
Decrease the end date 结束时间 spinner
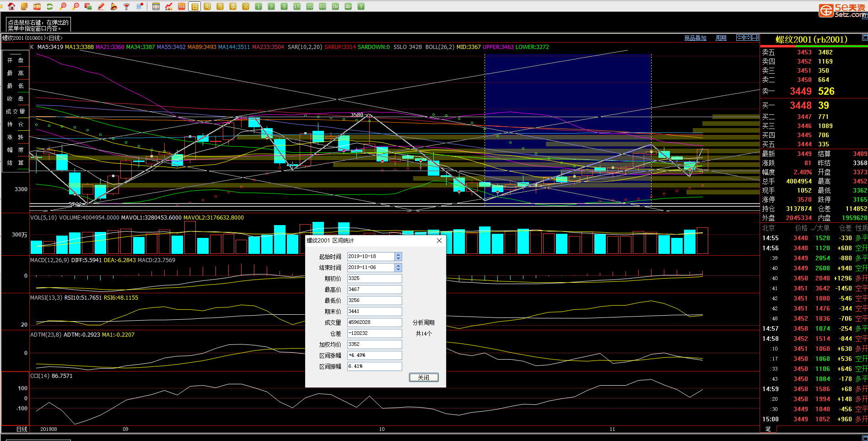tap(398, 269)
